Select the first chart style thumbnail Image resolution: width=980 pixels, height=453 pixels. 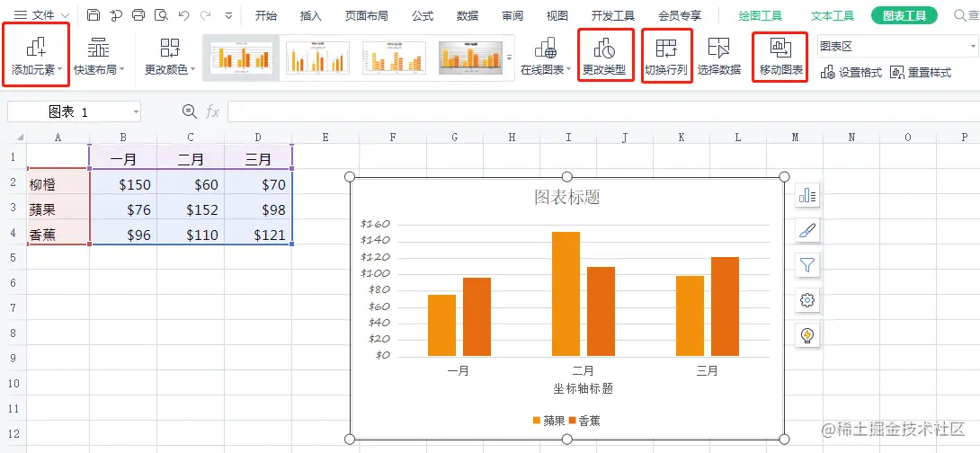(x=241, y=58)
